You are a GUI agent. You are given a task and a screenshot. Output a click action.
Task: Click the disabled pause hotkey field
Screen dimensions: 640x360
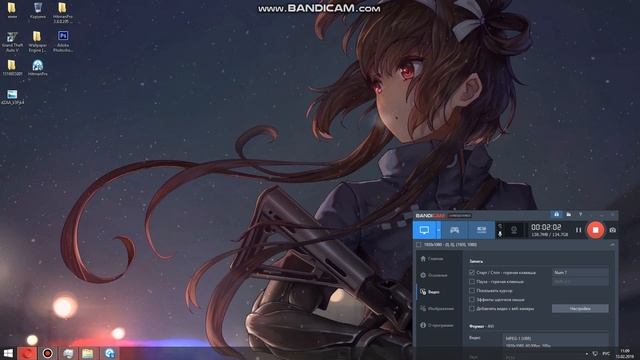[x=580, y=282]
